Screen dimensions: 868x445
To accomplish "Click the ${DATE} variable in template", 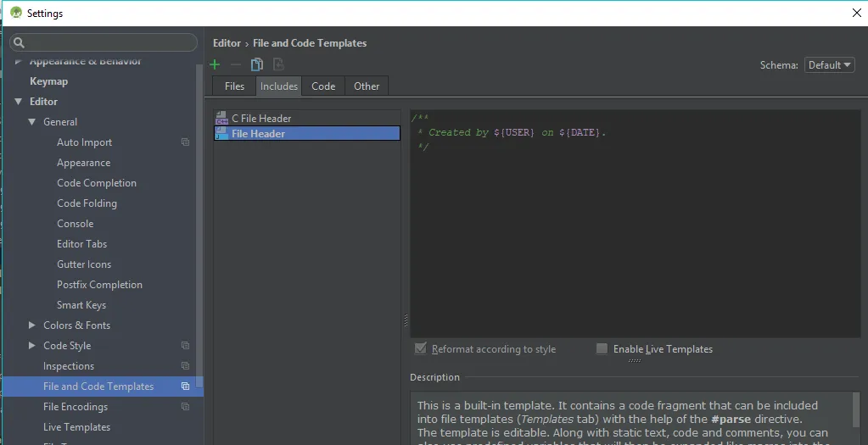I will click(x=580, y=133).
